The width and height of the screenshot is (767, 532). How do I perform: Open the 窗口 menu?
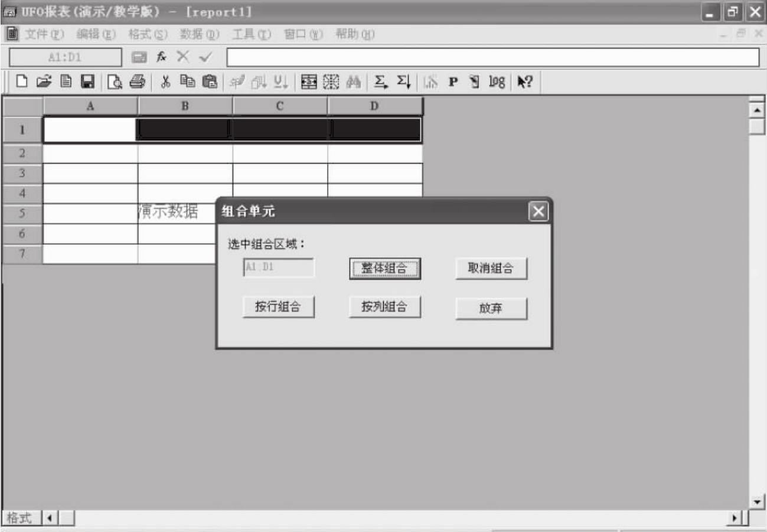pos(303,34)
